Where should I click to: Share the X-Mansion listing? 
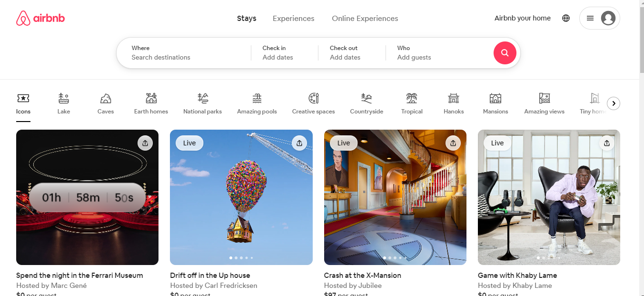pyautogui.click(x=453, y=143)
